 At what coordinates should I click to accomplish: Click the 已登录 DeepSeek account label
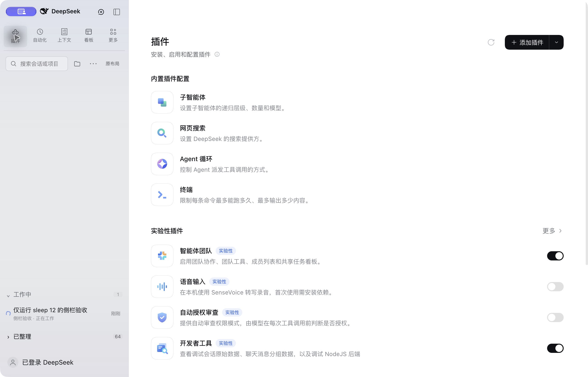pyautogui.click(x=48, y=362)
